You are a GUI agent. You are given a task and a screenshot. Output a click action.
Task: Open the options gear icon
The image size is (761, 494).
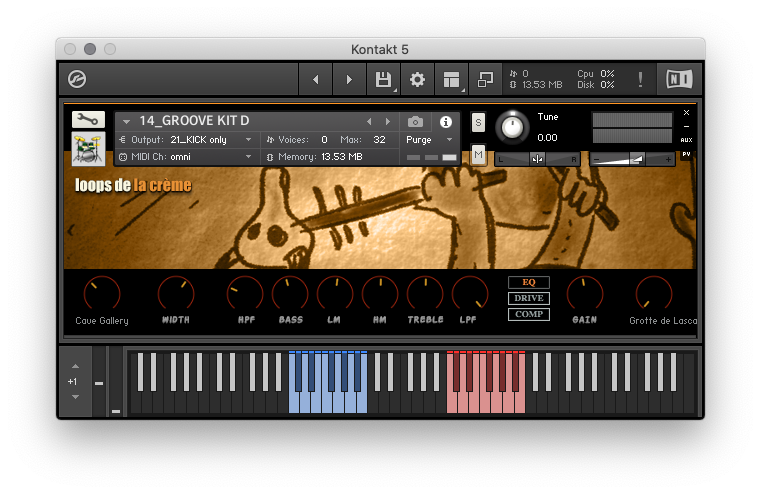417,79
